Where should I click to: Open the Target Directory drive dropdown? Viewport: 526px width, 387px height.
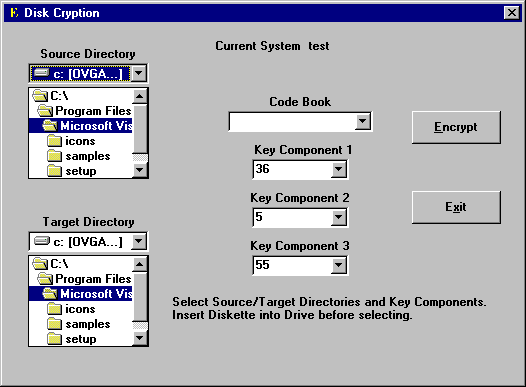coord(139,241)
